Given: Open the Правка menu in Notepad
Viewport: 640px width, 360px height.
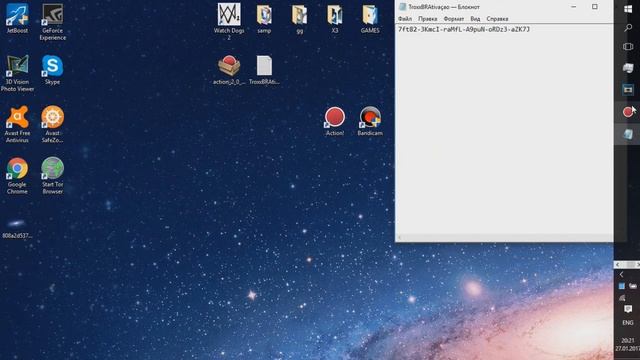Looking at the screenshot, I should [427, 19].
